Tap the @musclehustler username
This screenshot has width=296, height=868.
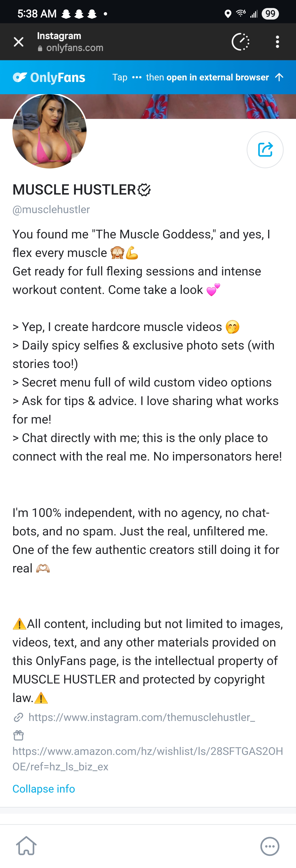pyautogui.click(x=51, y=210)
